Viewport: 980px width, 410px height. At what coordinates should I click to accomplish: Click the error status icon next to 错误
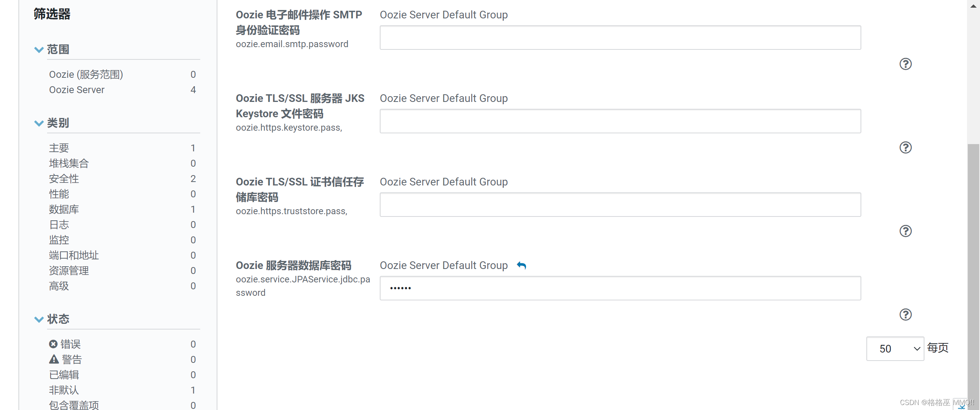pyautogui.click(x=53, y=344)
